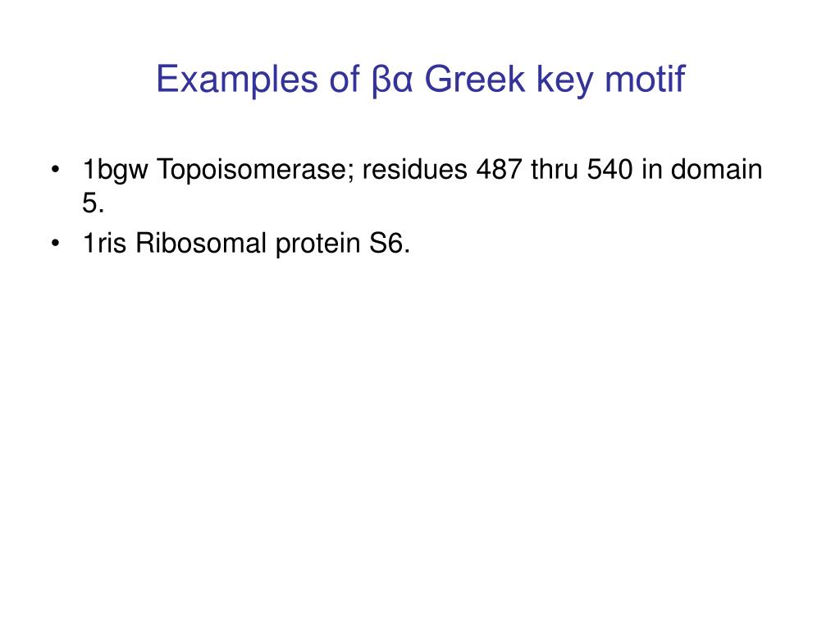Click the first bullet point marker
Screen dimensions: 840x630
[x=55, y=170]
